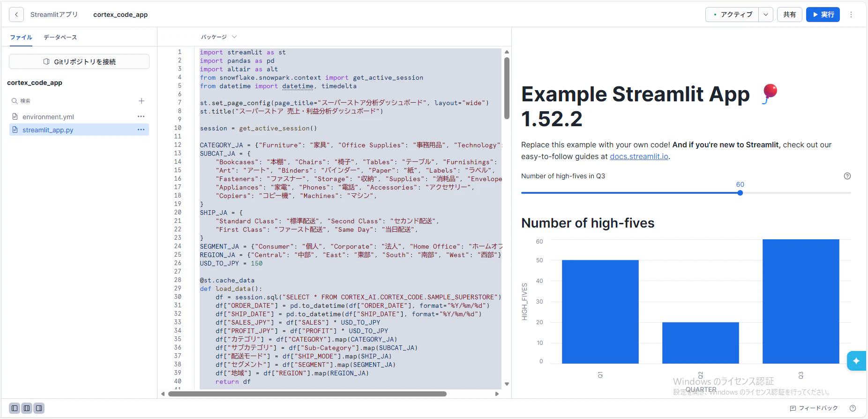Click the editor vertical scrollbar thumb
The height and width of the screenshot is (419, 868).
(507, 88)
